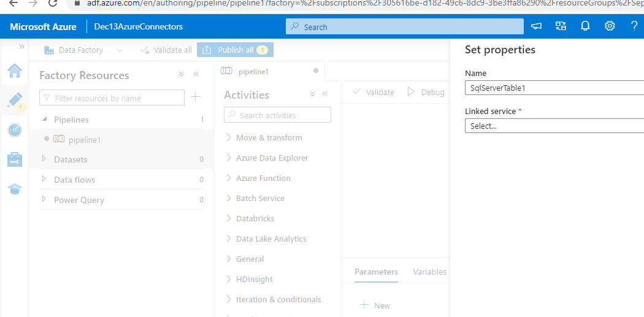644x317 pixels.
Task: Collapse Factory Resources panel with left chevrons
Action: pos(196,74)
